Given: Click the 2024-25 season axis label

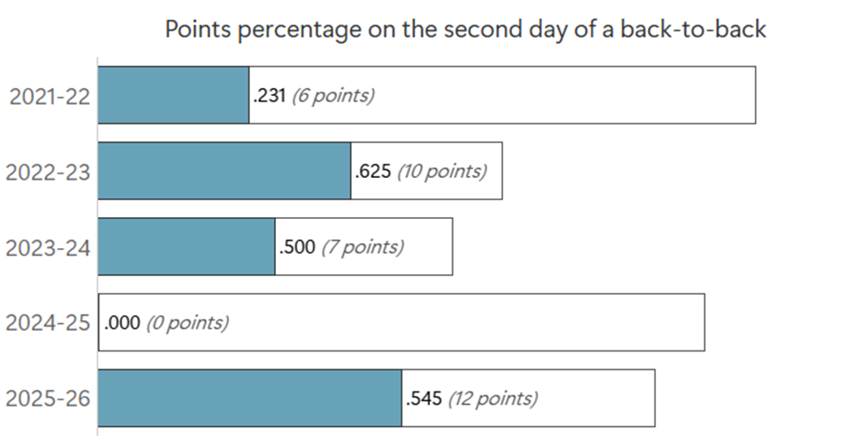Looking at the screenshot, I should click(x=49, y=323).
